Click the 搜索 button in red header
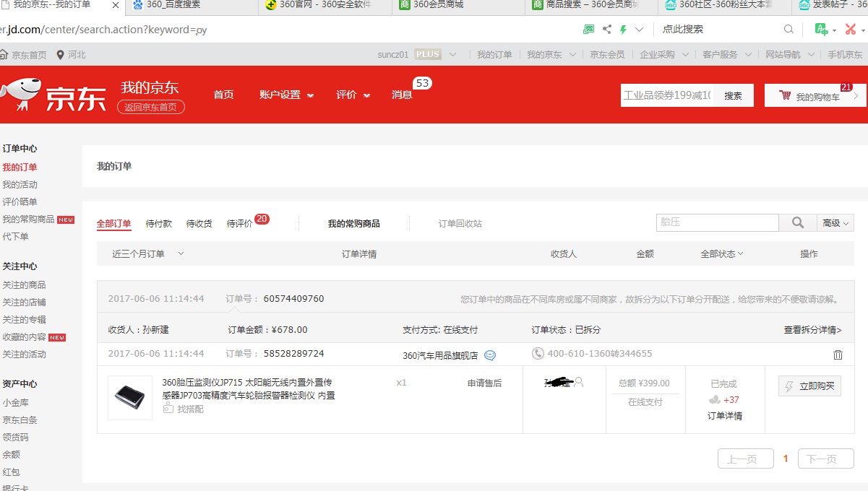This screenshot has height=491, width=868. tap(733, 95)
